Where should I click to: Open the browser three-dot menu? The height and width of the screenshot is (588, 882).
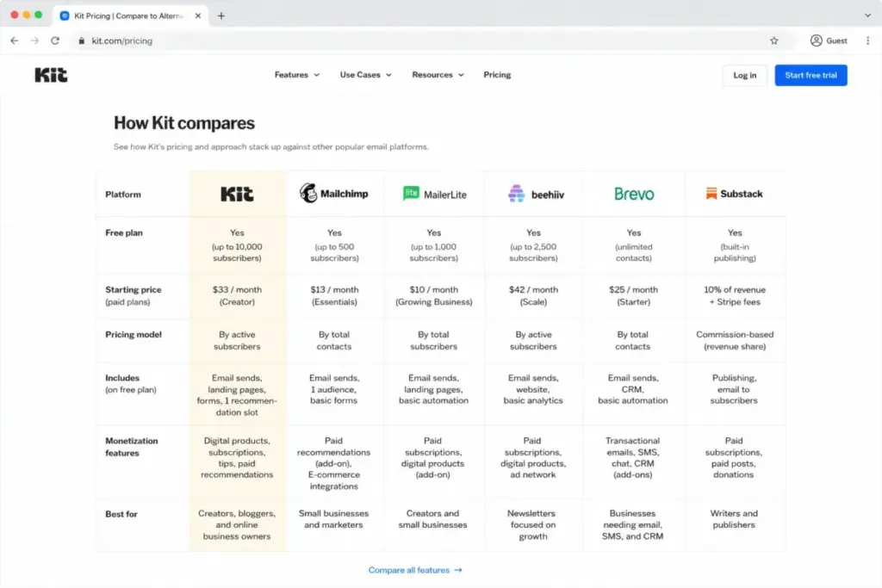pyautogui.click(x=868, y=40)
